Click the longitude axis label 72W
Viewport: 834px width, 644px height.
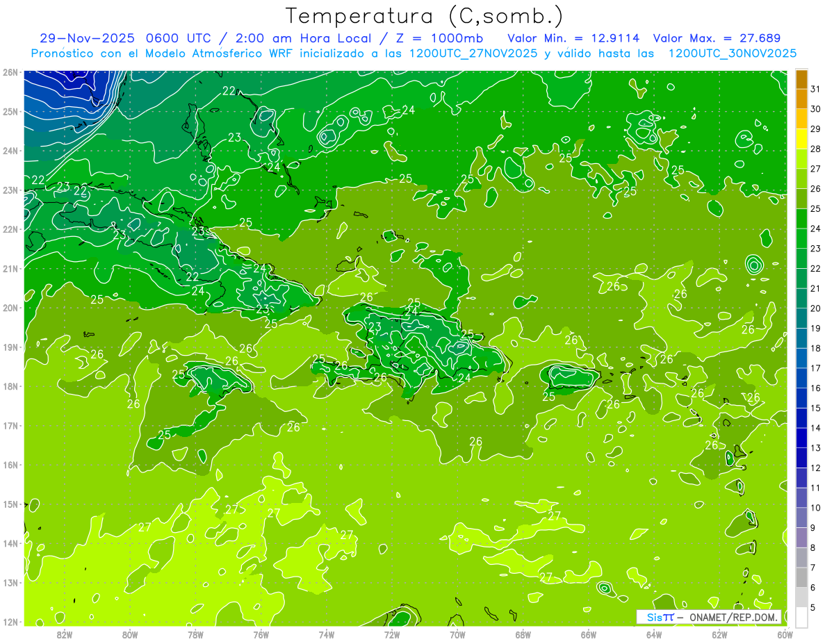pyautogui.click(x=392, y=634)
